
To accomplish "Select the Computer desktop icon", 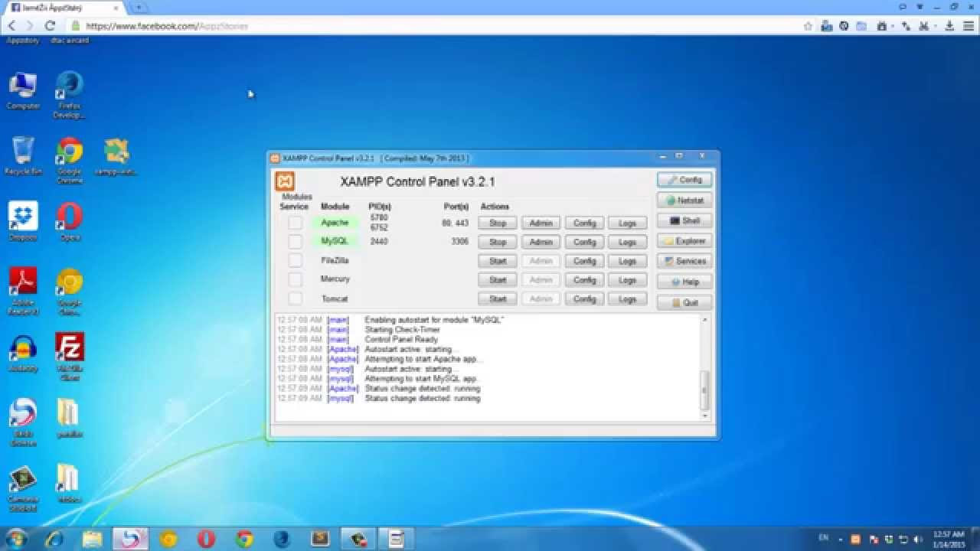I will click(x=23, y=92).
